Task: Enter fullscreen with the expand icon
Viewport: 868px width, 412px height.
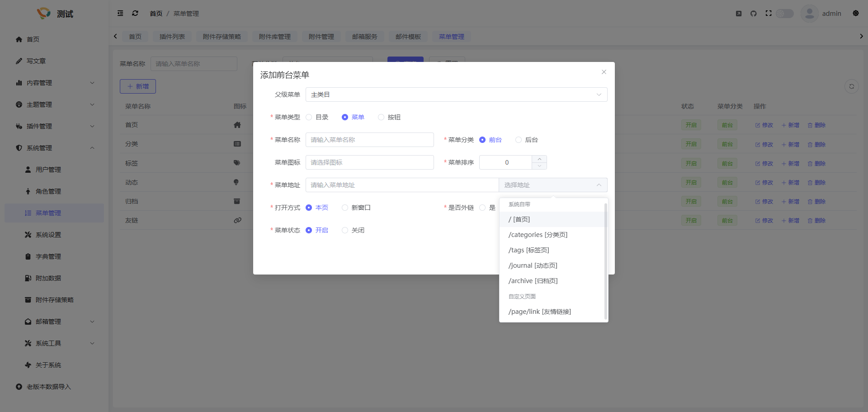Action: 769,14
